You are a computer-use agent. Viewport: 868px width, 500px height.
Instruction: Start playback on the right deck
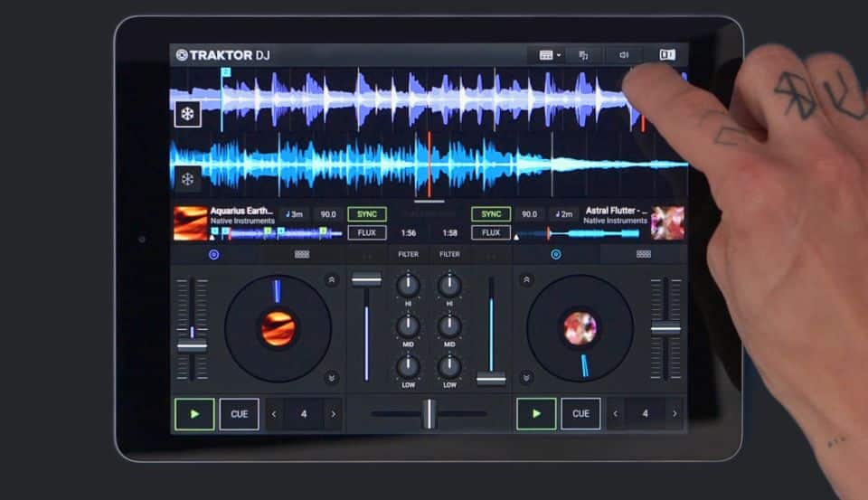536,413
